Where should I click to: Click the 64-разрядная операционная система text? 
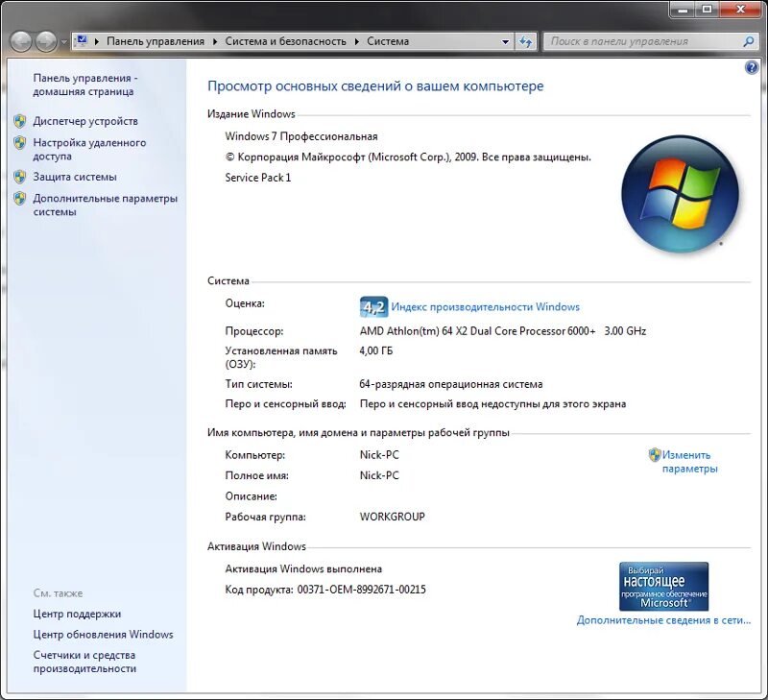tap(451, 384)
